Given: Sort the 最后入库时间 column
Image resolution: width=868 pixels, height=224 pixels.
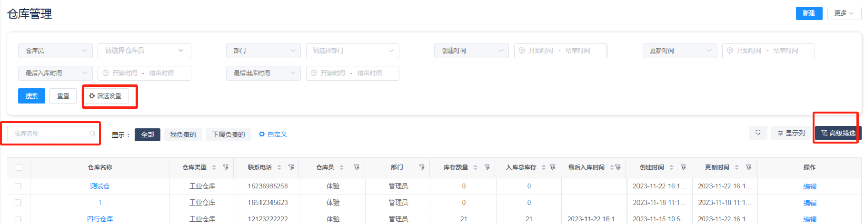Looking at the screenshot, I should [612, 167].
